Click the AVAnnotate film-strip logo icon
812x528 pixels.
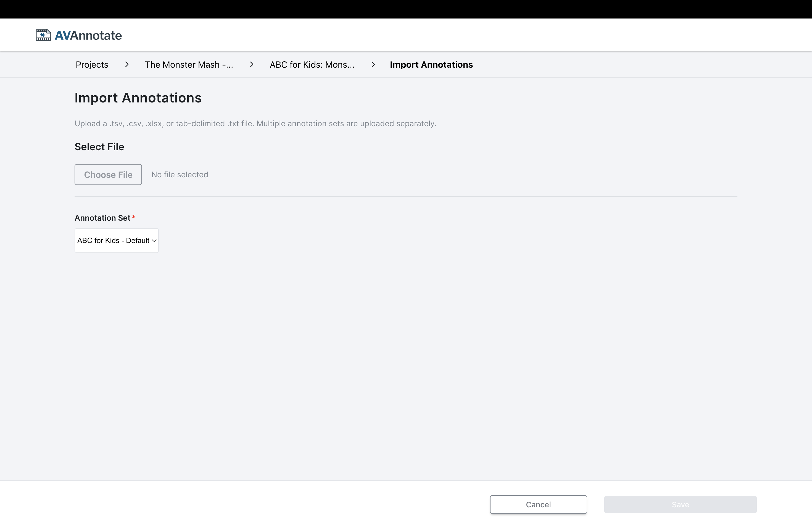[x=43, y=35]
